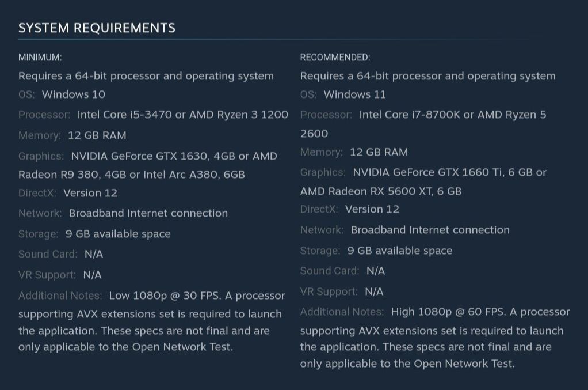Click the minimum Storage 9 GB line
The height and width of the screenshot is (390, 588).
(94, 234)
